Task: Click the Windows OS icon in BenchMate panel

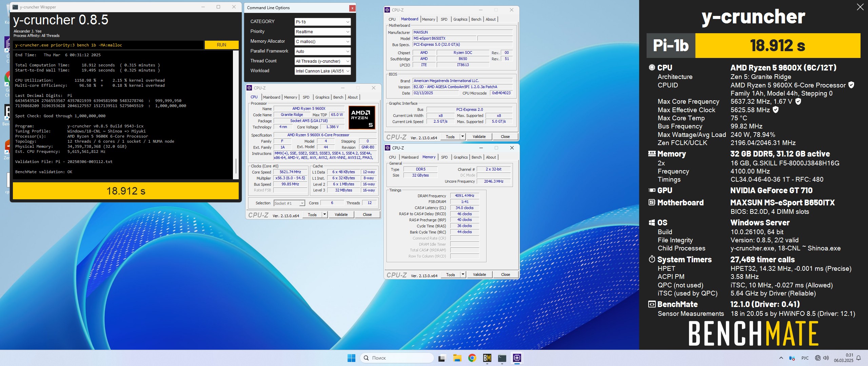Action: (652, 223)
